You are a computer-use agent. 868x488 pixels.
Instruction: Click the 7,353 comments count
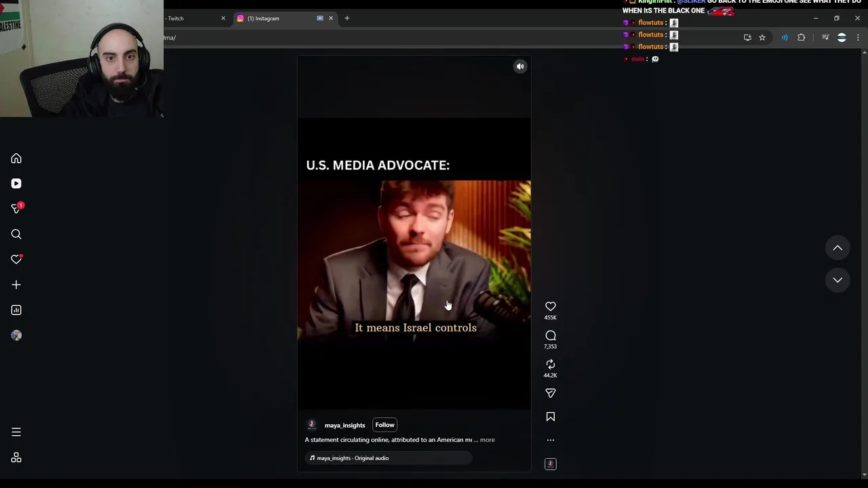pyautogui.click(x=551, y=346)
